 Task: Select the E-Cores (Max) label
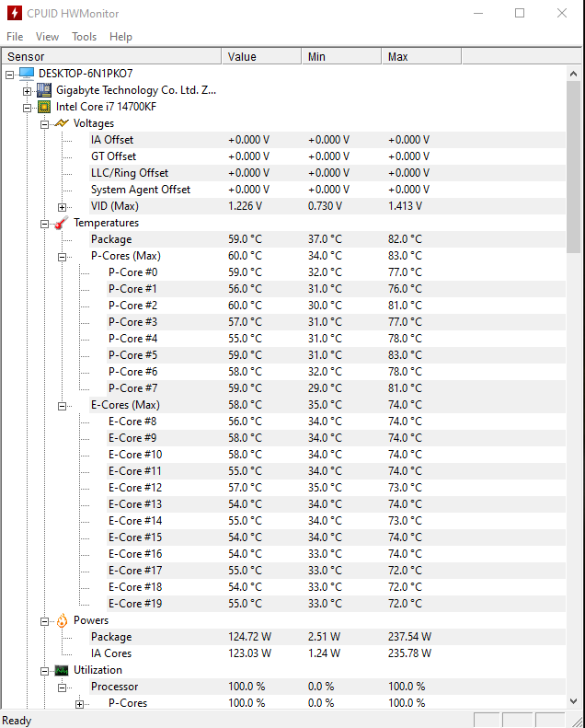[125, 405]
